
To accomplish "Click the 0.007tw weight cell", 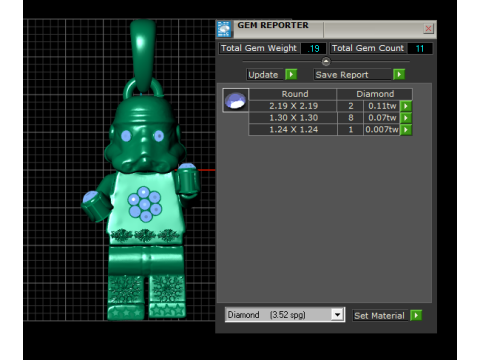I will (382, 129).
